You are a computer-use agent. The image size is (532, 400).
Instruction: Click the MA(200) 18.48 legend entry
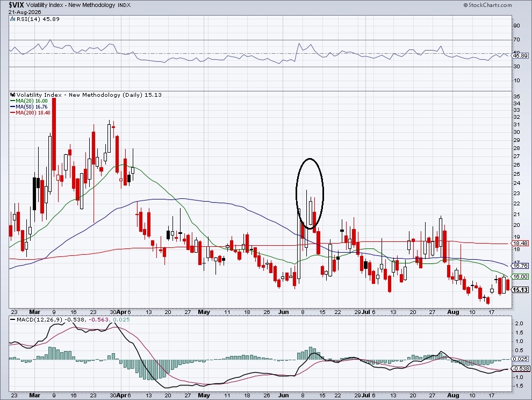tap(33, 112)
